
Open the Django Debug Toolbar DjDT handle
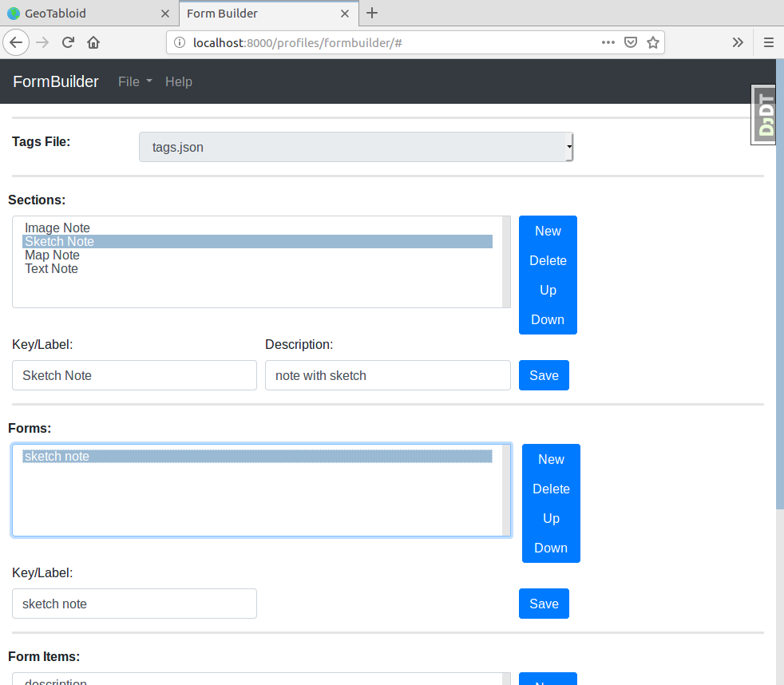click(763, 114)
